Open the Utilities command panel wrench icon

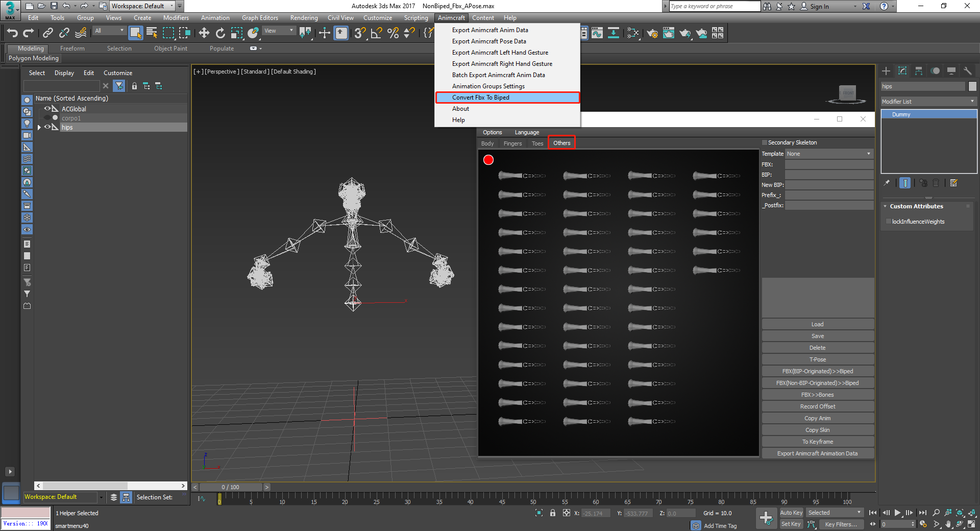click(x=968, y=71)
